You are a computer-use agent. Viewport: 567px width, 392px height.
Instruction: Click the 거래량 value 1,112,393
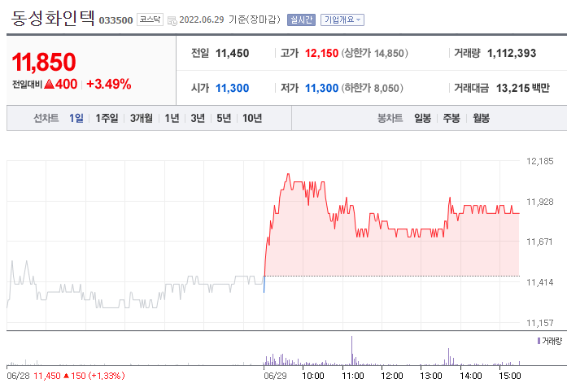tap(512, 53)
